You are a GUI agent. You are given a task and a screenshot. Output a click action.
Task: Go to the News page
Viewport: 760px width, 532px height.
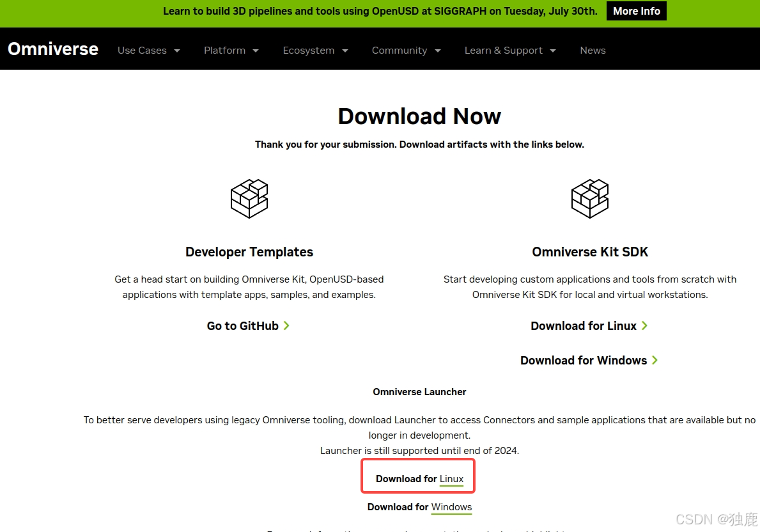coord(593,51)
